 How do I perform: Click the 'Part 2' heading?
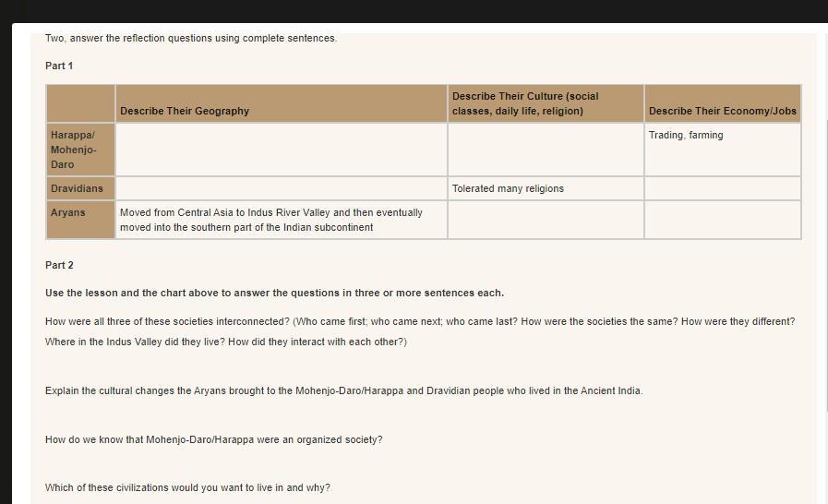59,265
